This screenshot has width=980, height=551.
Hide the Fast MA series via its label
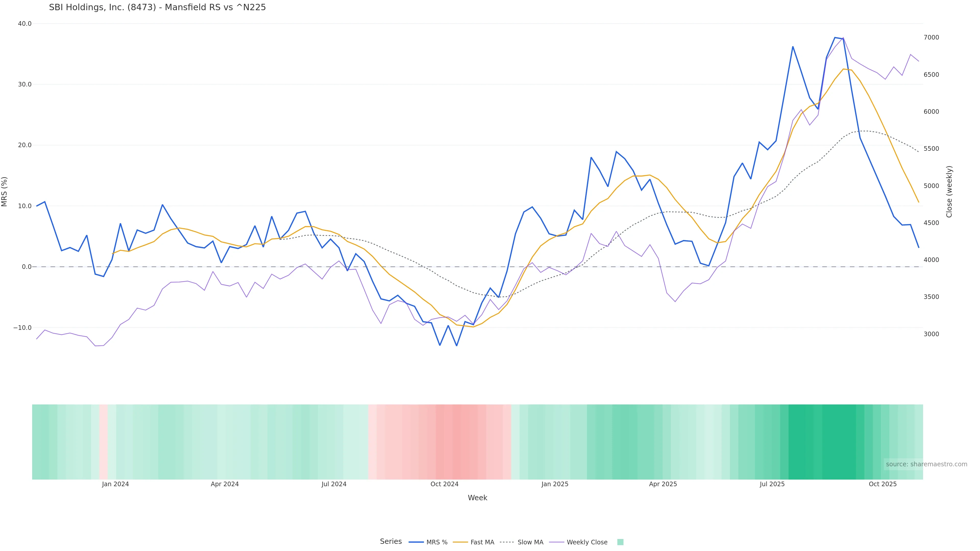(x=482, y=542)
